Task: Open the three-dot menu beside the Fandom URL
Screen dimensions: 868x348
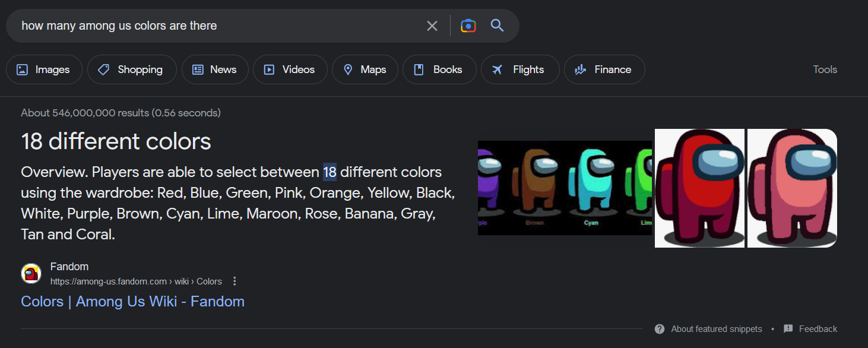Action: (x=235, y=281)
